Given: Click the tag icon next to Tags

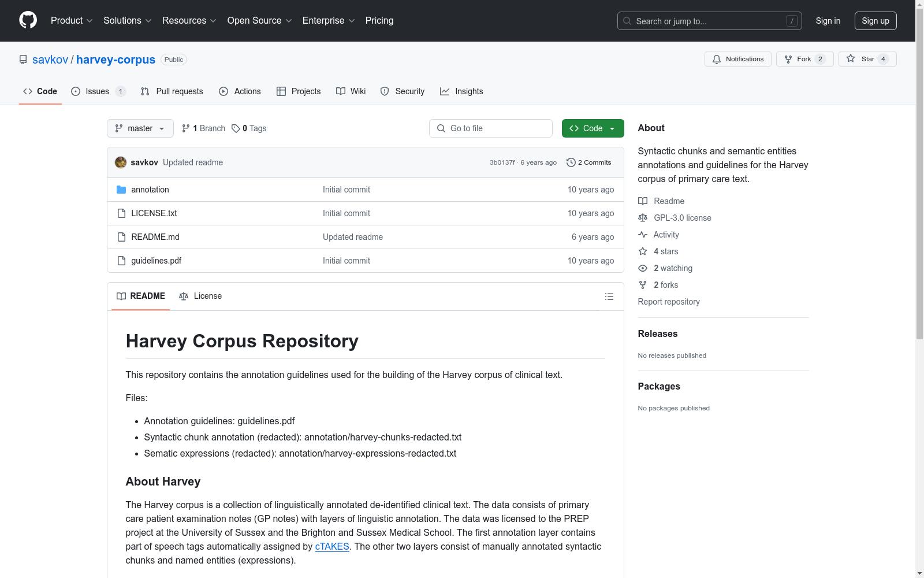Looking at the screenshot, I should point(236,128).
